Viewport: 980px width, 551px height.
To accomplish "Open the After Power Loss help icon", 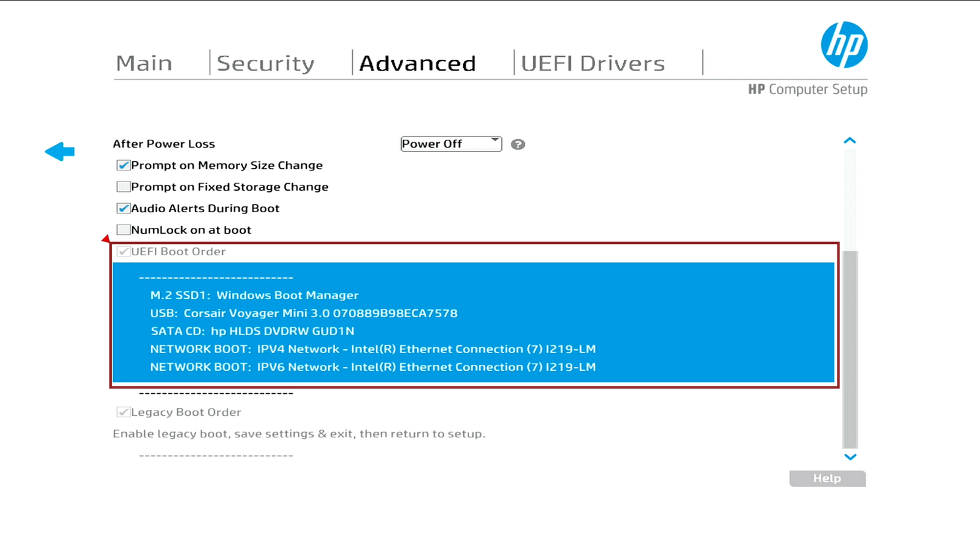I will point(517,144).
